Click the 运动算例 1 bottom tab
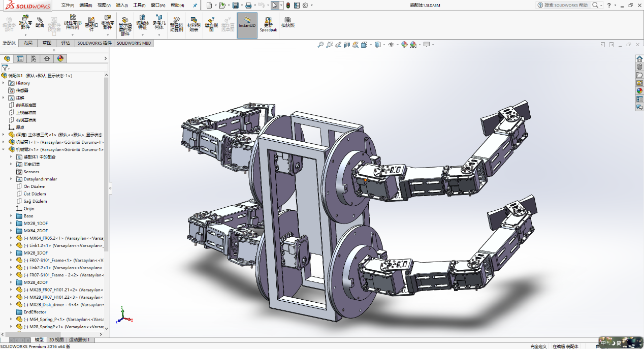 tap(80, 339)
